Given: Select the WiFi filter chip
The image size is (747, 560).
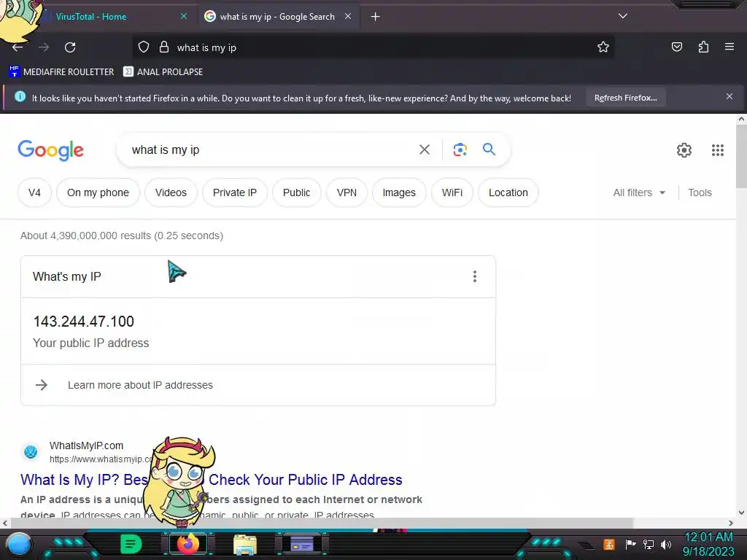Looking at the screenshot, I should pyautogui.click(x=452, y=192).
